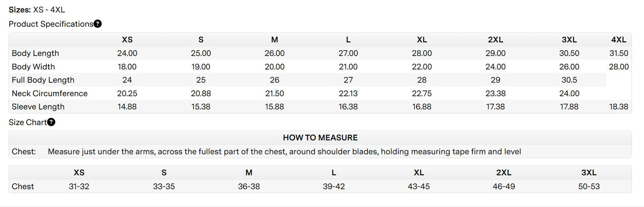The height and width of the screenshot is (207, 644).
Task: Click help icon beside Product Specifications
Action: tap(98, 24)
